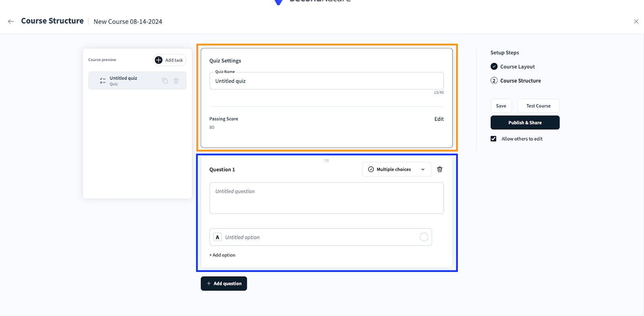Click the Question 1 drag handle

[326, 161]
